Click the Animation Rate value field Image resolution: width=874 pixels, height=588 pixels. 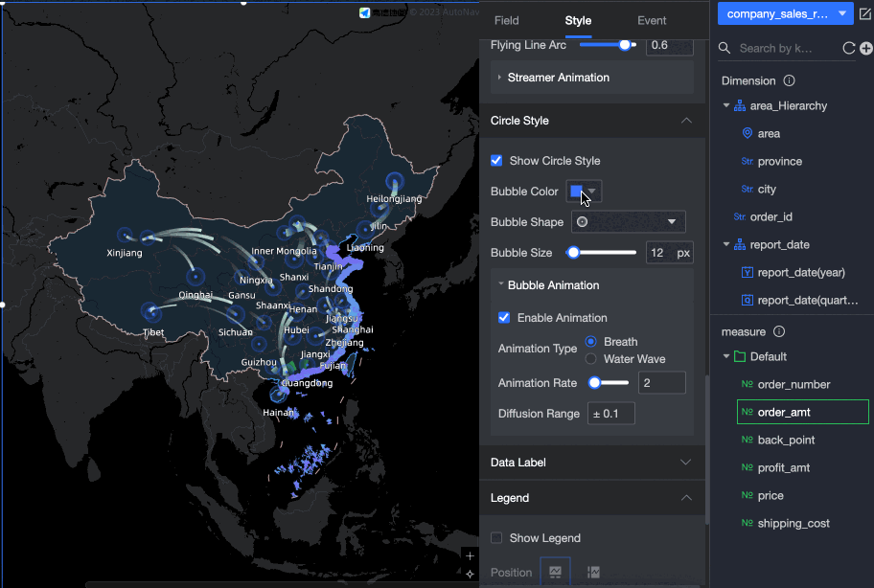tap(661, 382)
